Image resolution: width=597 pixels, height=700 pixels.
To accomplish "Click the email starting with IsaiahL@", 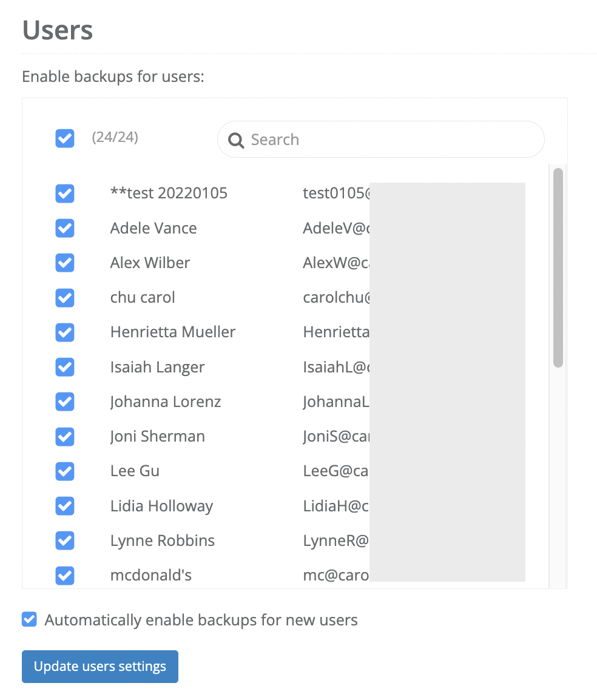I will (336, 367).
